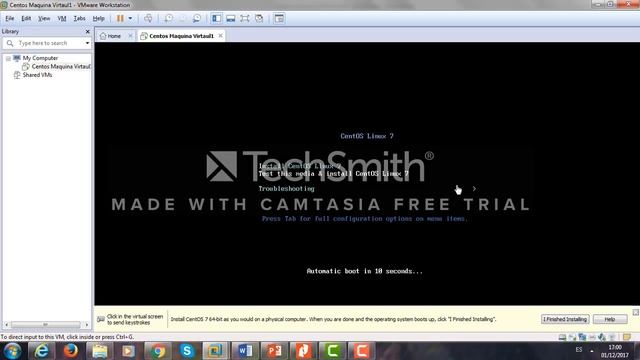Open the File menu
This screenshot has width=640, height=360.
[9, 18]
